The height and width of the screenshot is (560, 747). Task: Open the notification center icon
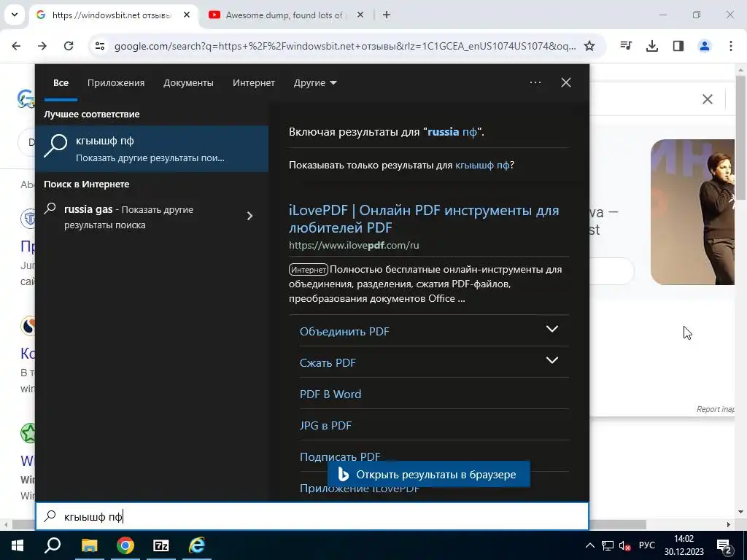point(724,545)
